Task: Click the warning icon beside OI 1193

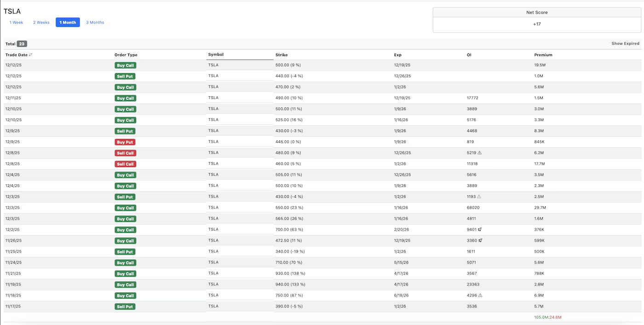Action: 479,197
